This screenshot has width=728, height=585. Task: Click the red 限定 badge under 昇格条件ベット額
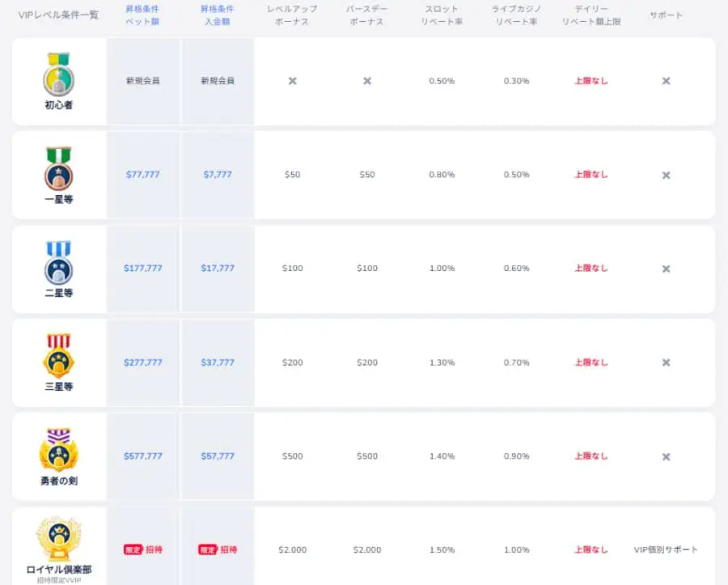[x=133, y=549]
